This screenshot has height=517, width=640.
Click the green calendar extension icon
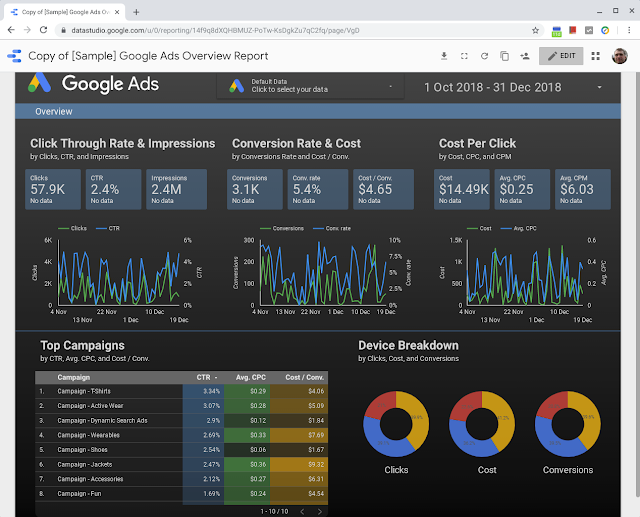click(556, 31)
